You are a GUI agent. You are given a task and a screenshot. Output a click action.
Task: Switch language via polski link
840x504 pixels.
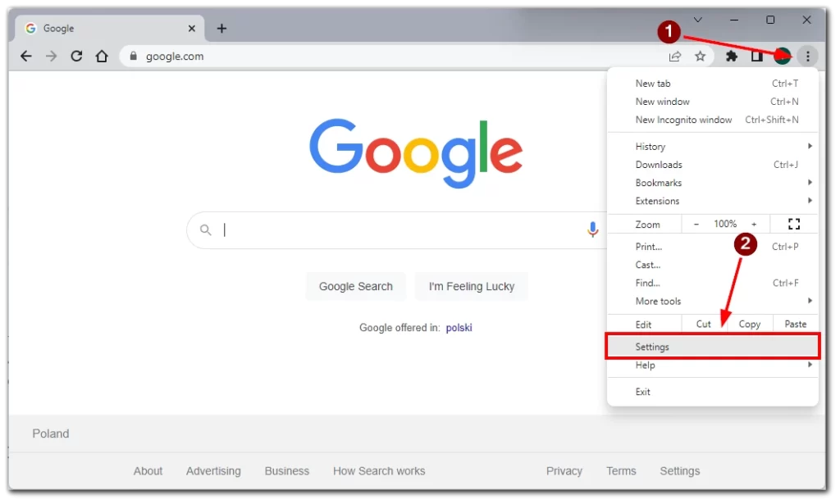(459, 328)
